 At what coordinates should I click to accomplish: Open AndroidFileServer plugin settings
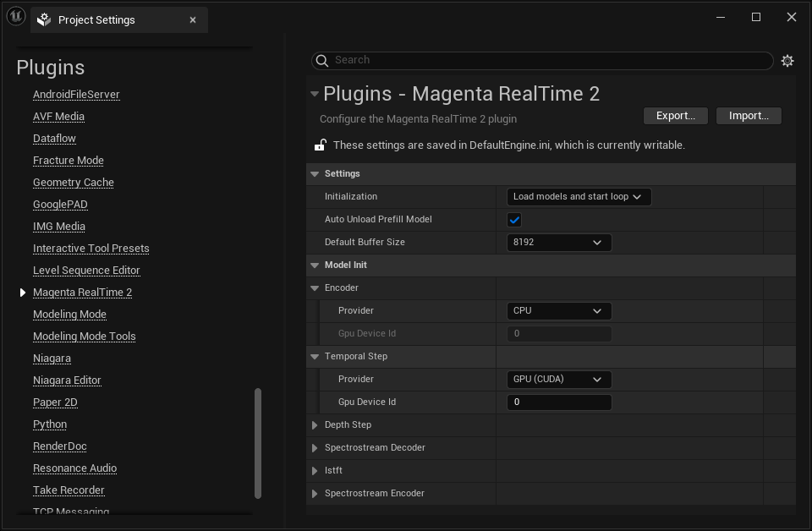76,95
